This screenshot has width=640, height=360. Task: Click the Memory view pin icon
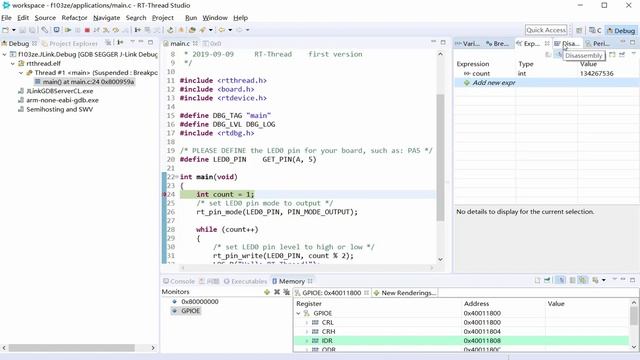(547, 280)
